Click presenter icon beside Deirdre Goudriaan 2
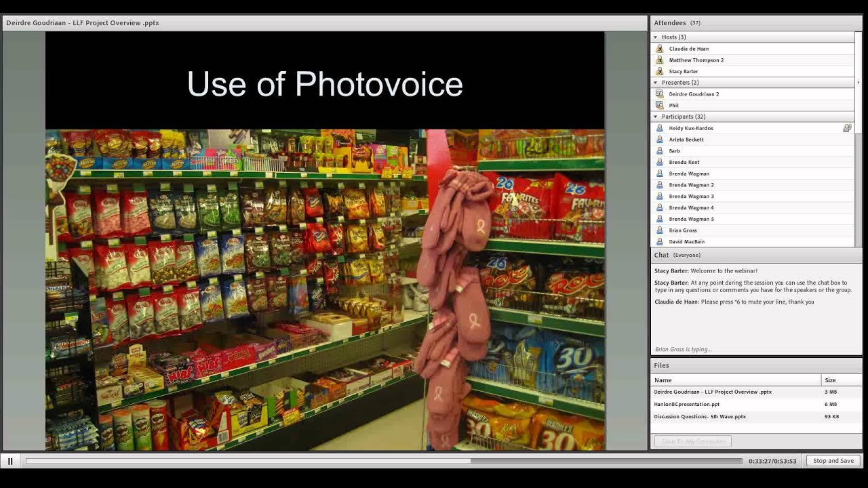Viewport: 868px width, 488px height. [660, 94]
